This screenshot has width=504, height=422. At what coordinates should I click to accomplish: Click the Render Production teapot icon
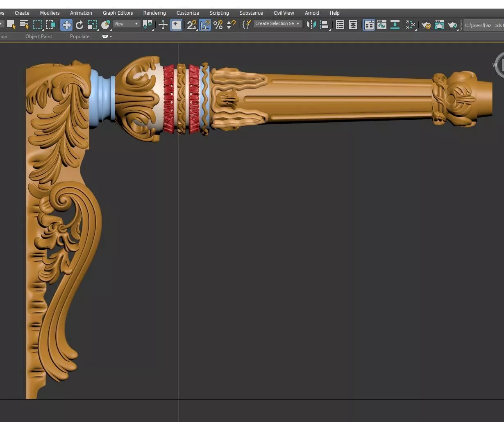(x=452, y=25)
